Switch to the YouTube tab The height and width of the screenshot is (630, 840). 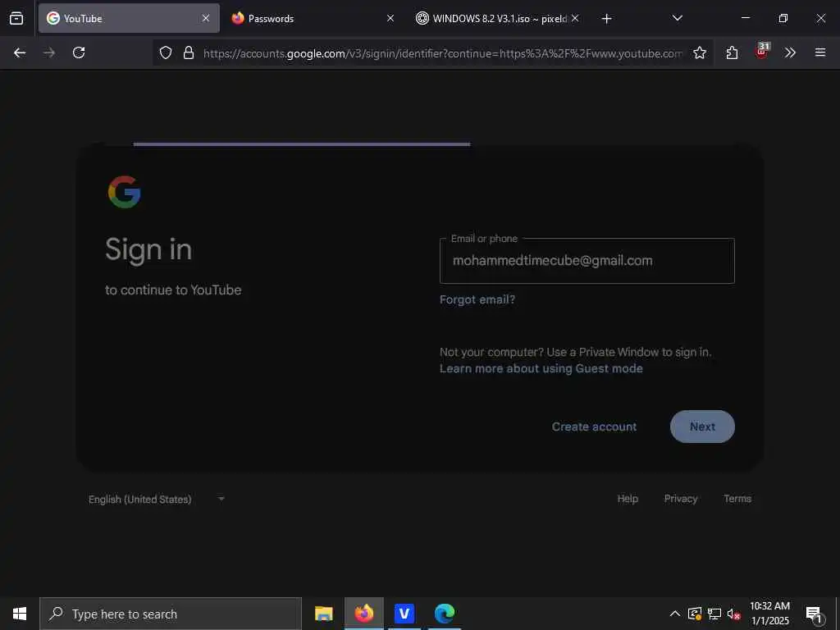pos(129,18)
